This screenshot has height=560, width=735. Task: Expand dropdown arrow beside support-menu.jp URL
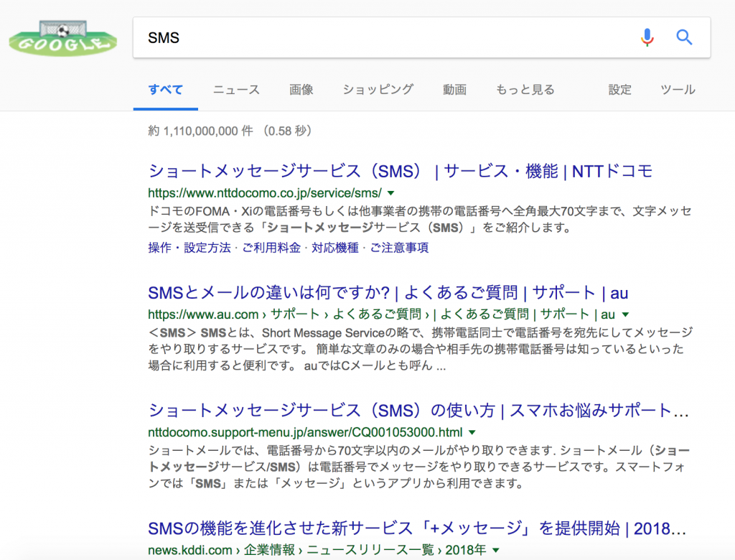click(x=472, y=432)
